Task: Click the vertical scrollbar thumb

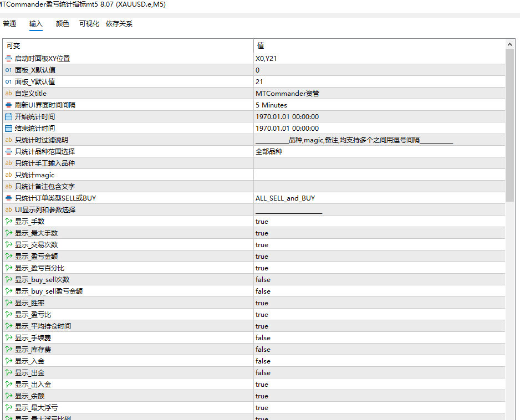Action: (509, 125)
